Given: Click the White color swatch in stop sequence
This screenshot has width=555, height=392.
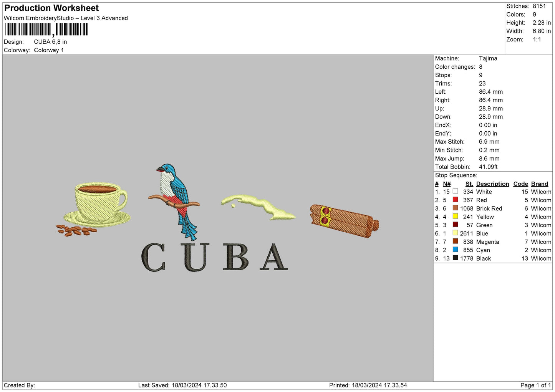Looking at the screenshot, I should click(455, 191).
